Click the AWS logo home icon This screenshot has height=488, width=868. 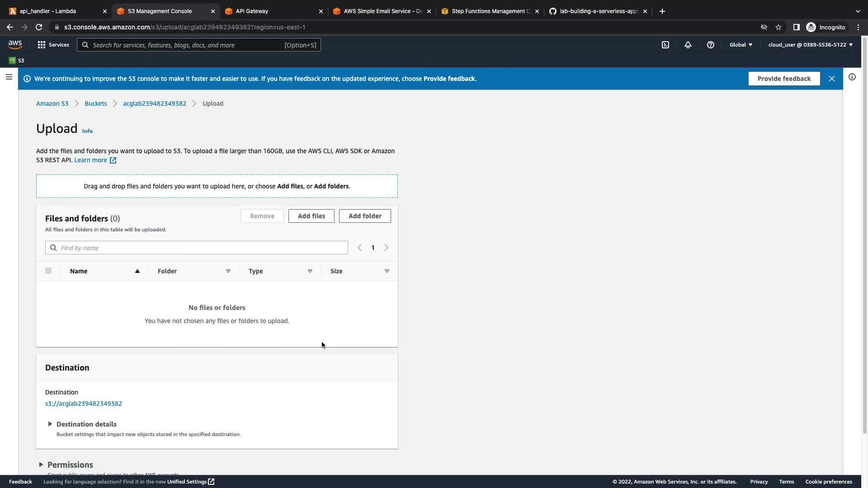point(15,44)
